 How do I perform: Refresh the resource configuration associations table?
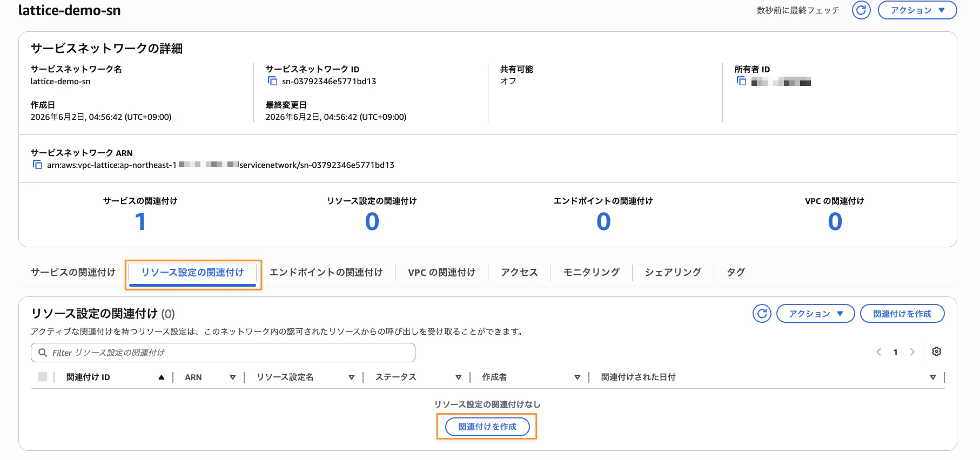click(762, 314)
